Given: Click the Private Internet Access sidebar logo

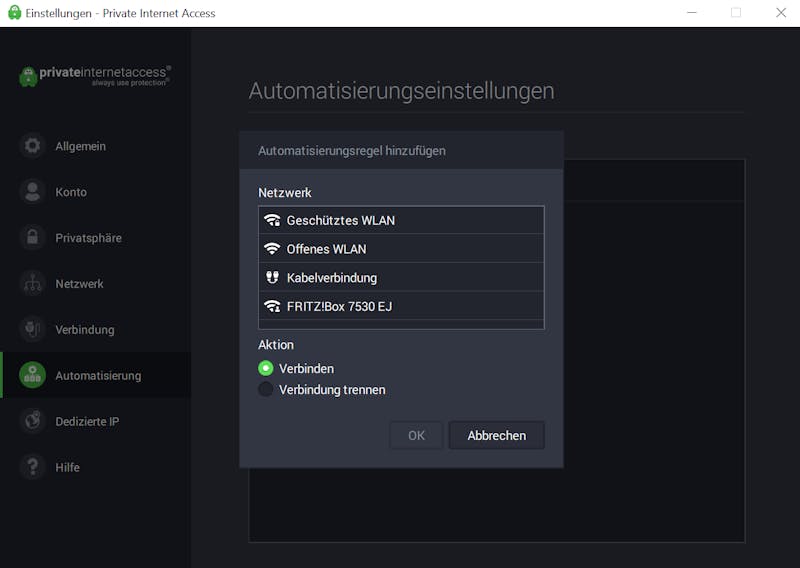Looking at the screenshot, I should click(x=95, y=76).
